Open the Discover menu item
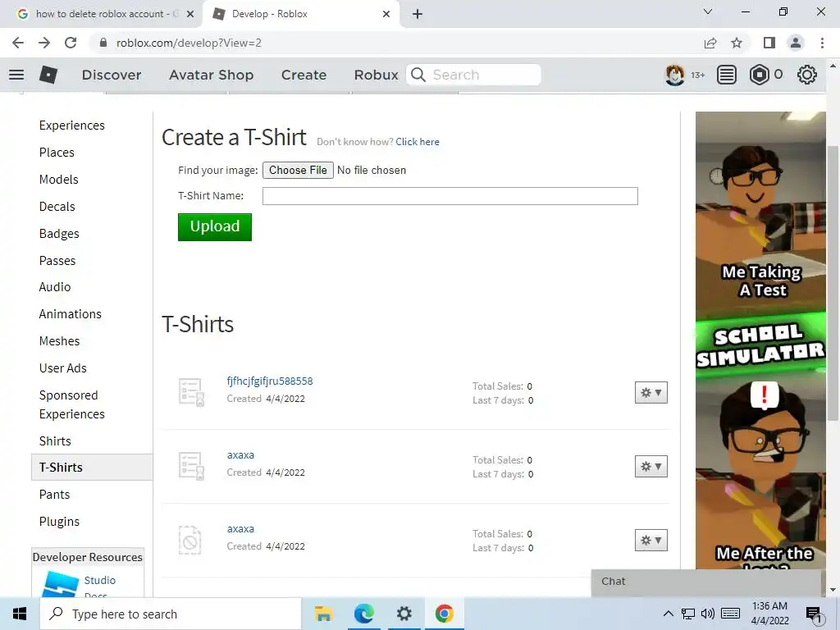840x630 pixels. click(112, 75)
